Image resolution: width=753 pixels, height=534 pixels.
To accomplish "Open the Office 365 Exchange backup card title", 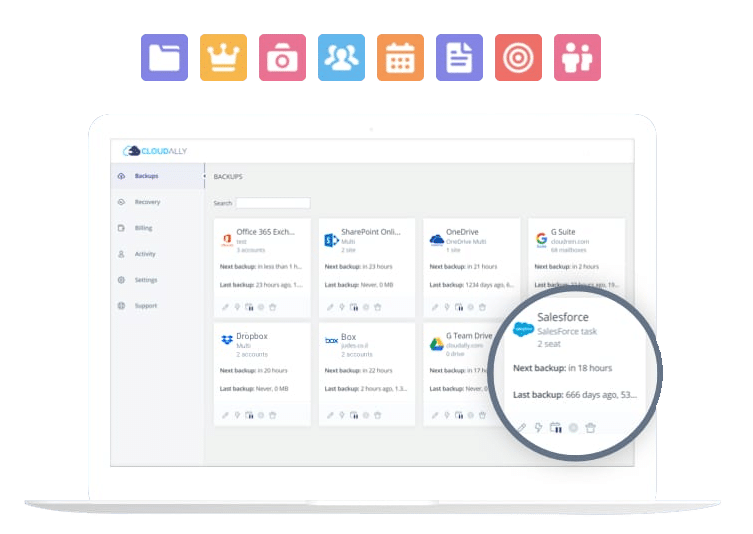I will point(266,231).
